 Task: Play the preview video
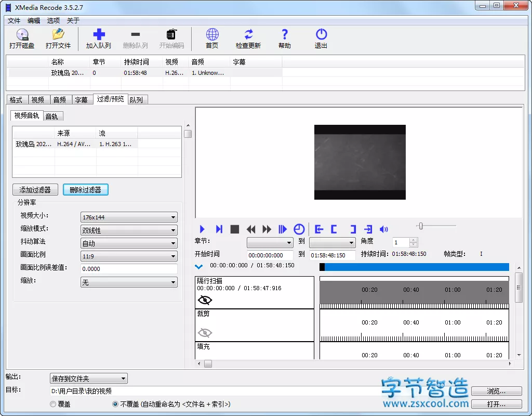[202, 229]
